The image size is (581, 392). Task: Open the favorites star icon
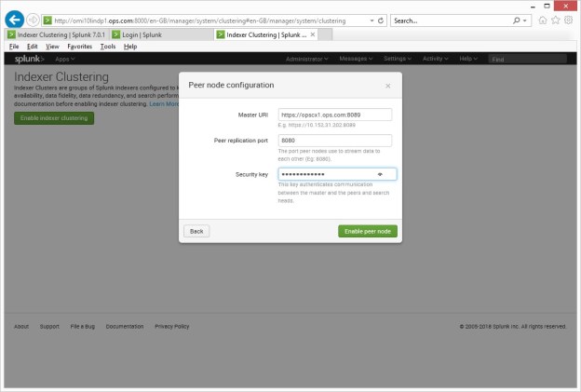point(556,20)
